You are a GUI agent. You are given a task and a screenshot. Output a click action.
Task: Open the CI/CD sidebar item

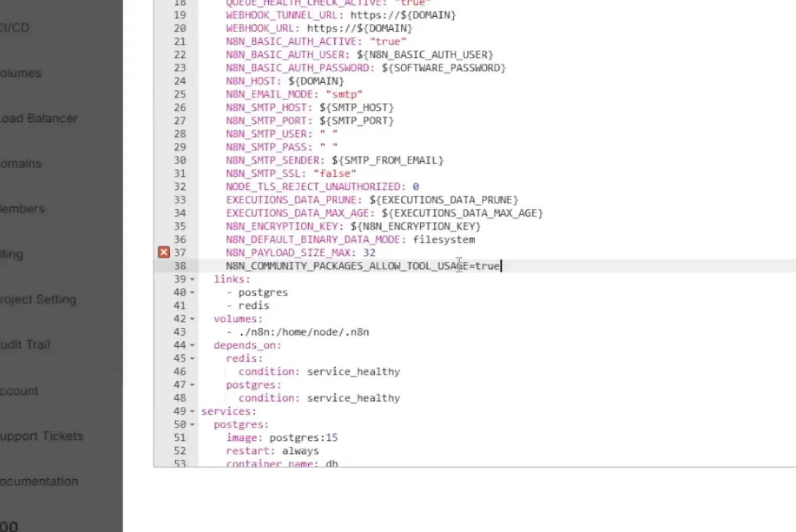click(x=14, y=28)
